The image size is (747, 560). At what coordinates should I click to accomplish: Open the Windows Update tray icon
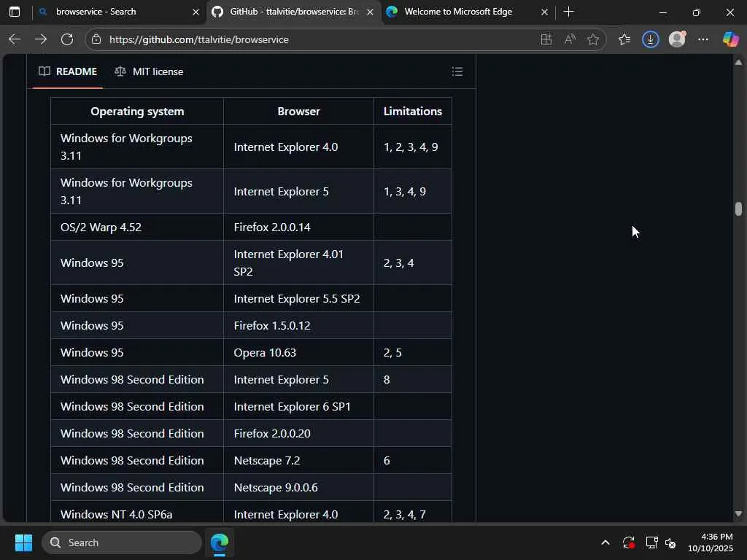point(628,542)
